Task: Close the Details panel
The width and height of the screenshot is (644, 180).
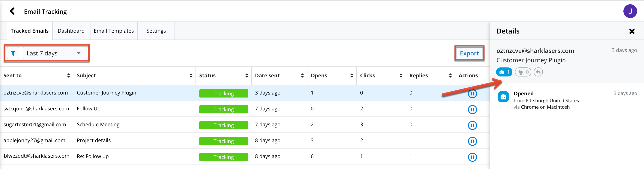Action: (x=632, y=31)
